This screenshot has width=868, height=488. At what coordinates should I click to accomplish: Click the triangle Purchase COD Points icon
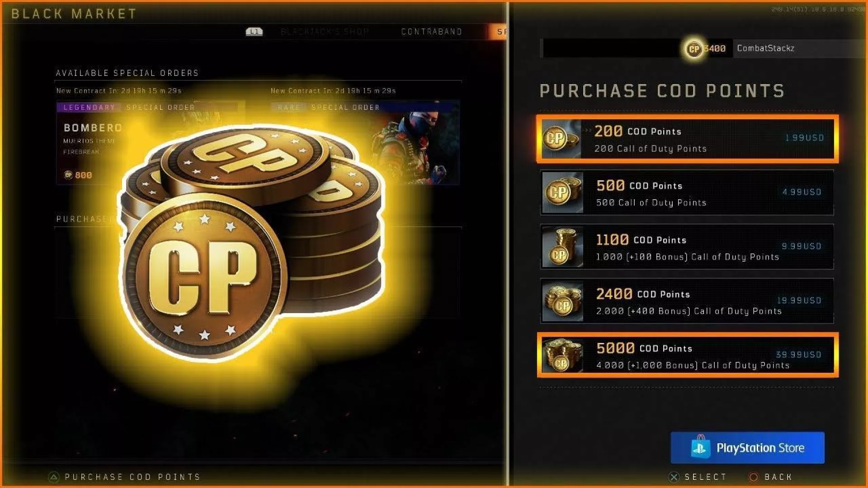(x=54, y=477)
